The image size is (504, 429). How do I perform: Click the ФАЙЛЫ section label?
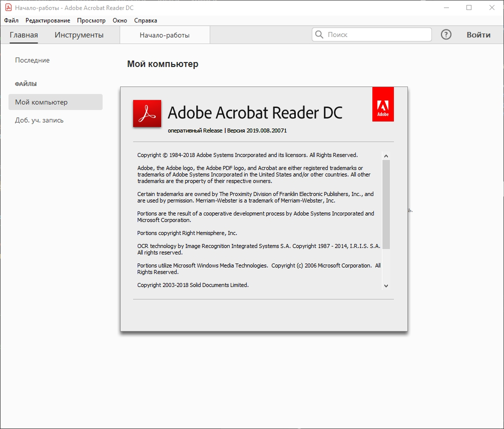[26, 84]
